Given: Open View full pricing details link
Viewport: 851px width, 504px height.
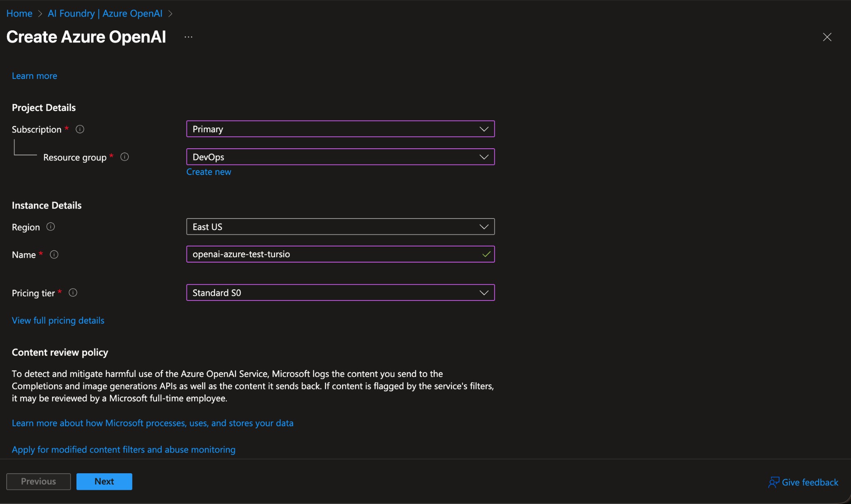Looking at the screenshot, I should [58, 320].
